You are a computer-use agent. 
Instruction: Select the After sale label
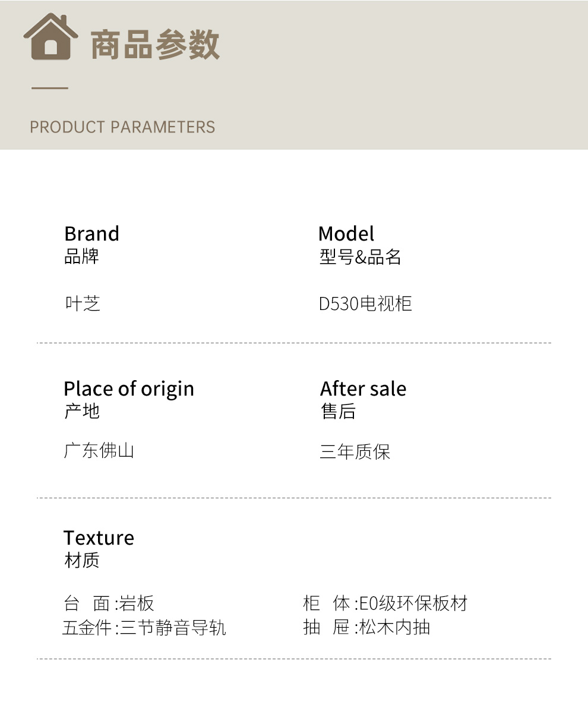363,388
